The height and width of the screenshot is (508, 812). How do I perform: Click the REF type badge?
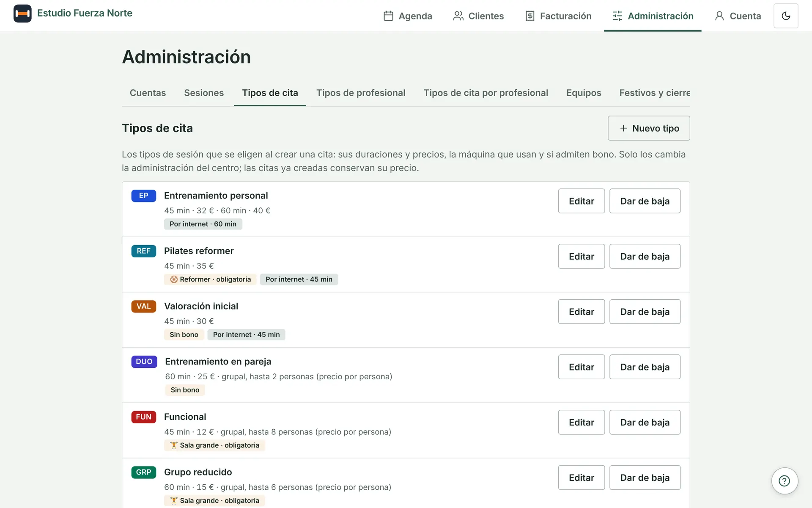click(x=144, y=251)
